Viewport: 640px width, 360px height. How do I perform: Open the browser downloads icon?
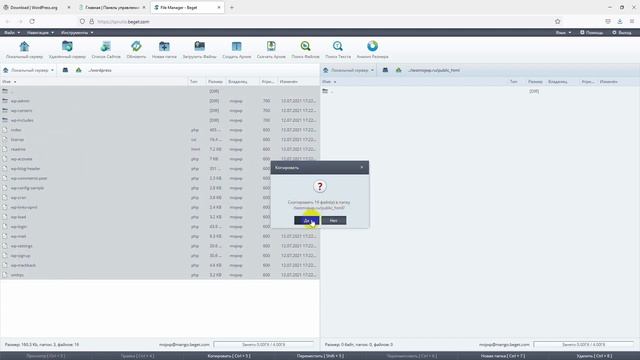pyautogui.click(x=620, y=21)
